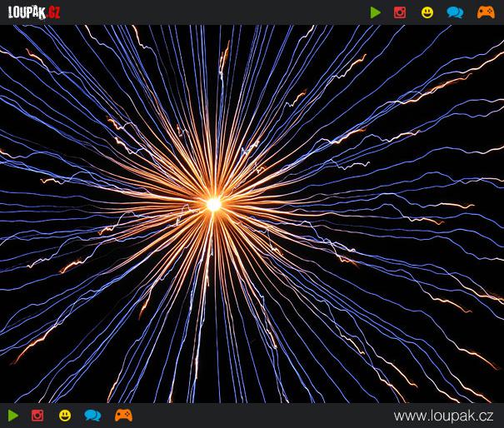The image size is (504, 428).
Task: Select the yellow smiley icon in footer
Action: coord(65,415)
